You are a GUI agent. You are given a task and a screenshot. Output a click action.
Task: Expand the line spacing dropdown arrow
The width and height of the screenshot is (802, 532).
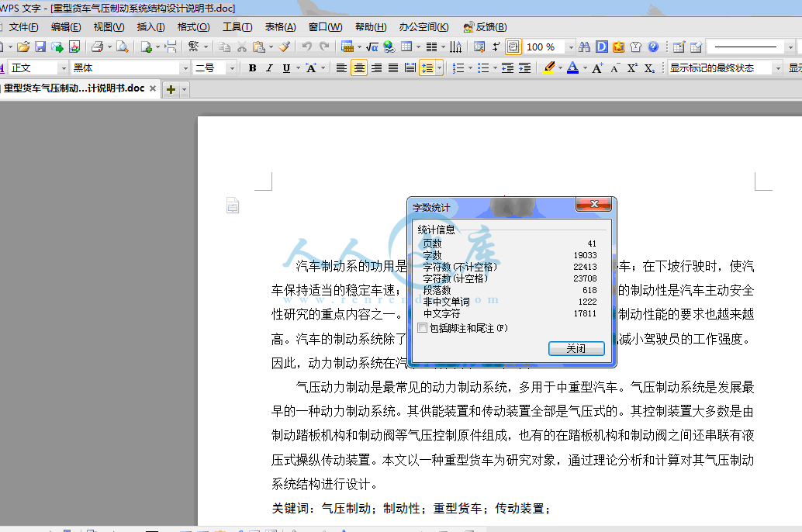click(x=440, y=68)
